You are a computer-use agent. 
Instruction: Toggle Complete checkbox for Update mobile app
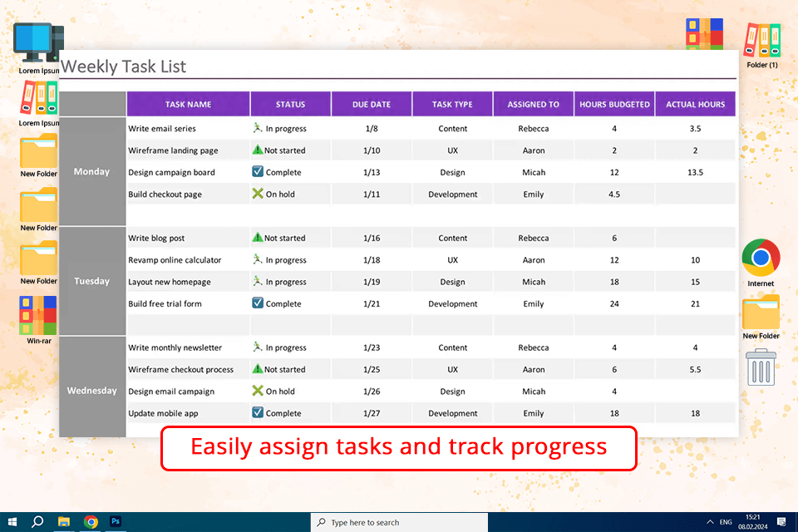[258, 412]
